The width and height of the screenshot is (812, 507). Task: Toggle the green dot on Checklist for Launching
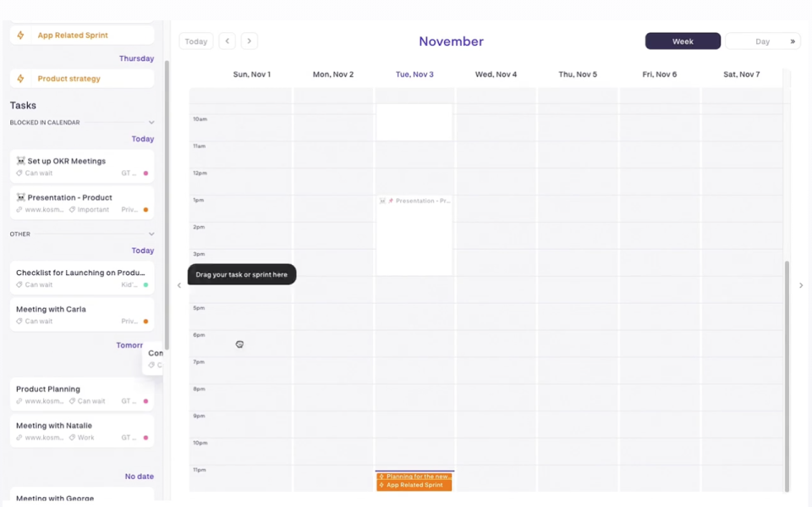click(145, 284)
